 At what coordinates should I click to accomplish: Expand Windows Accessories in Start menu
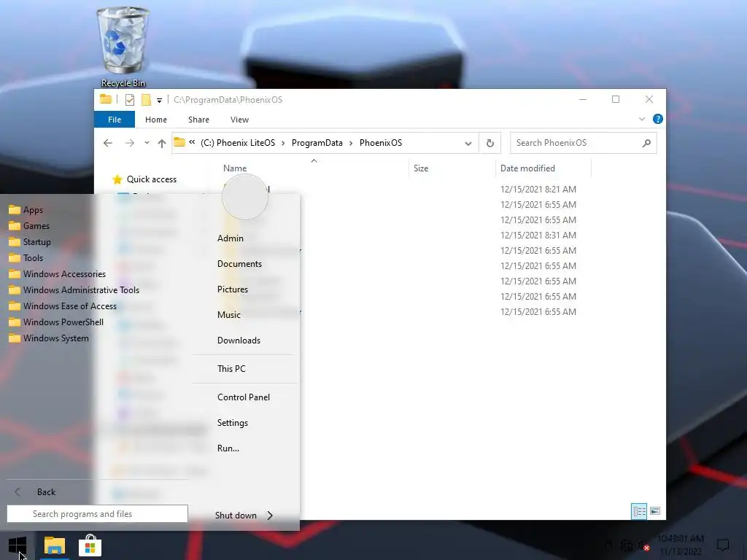click(57, 274)
